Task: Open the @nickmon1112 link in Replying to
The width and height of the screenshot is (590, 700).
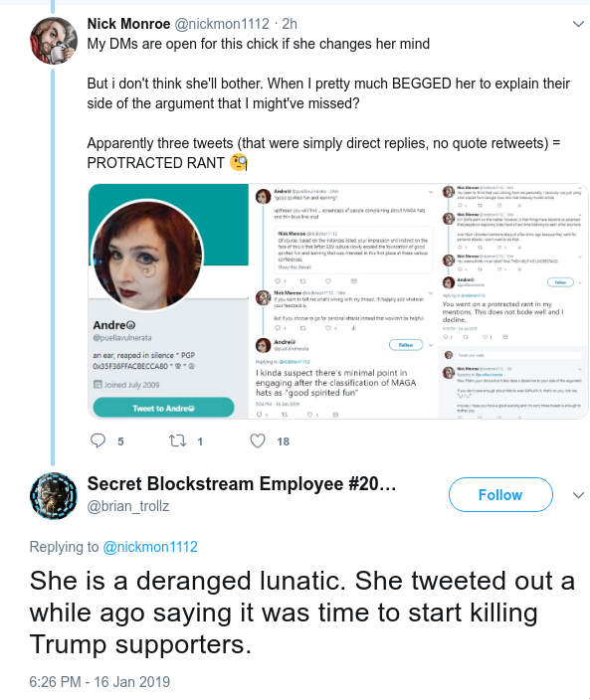Action: tap(150, 547)
